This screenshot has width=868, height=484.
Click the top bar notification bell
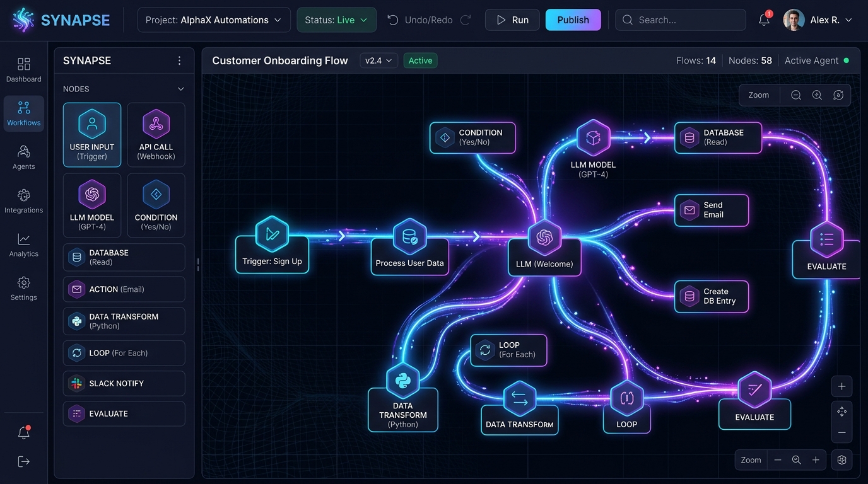pyautogui.click(x=764, y=20)
